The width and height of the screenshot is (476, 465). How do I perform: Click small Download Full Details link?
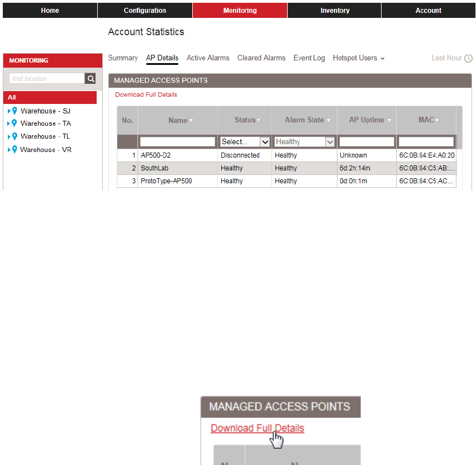[x=146, y=95]
